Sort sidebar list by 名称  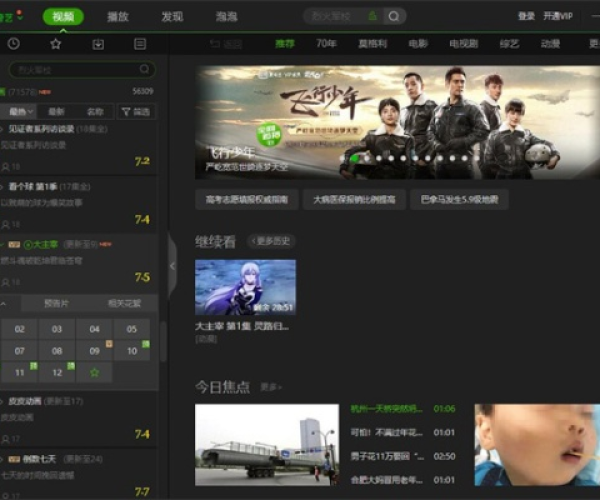95,112
